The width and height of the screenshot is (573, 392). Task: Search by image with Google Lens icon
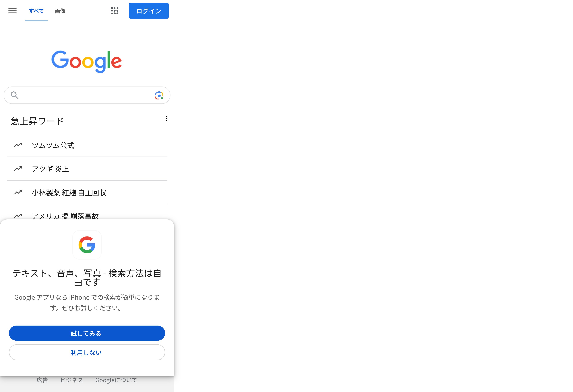159,95
